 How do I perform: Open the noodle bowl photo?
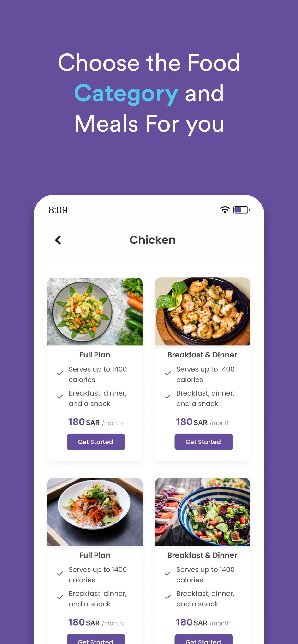point(95,512)
